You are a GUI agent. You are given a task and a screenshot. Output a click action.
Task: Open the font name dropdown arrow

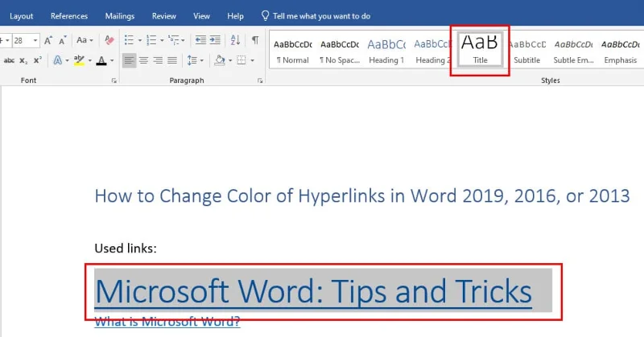point(7,41)
